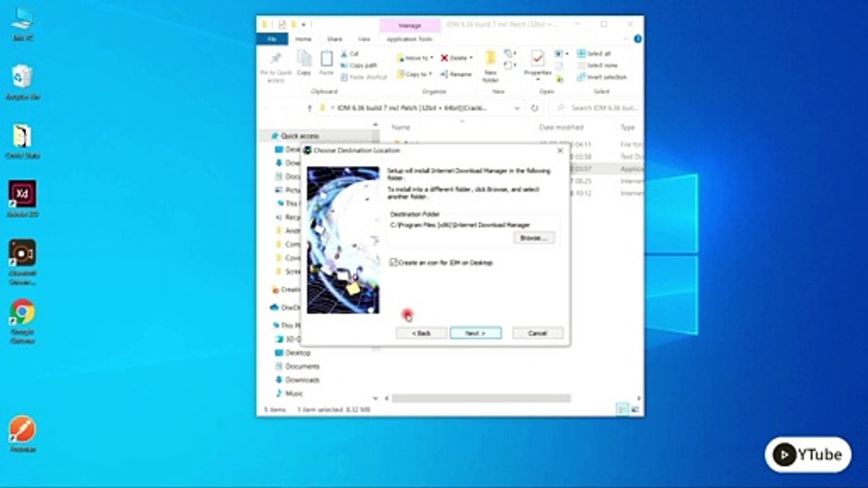Open File Explorer help icon
The width and height of the screenshot is (868, 488).
tap(637, 39)
